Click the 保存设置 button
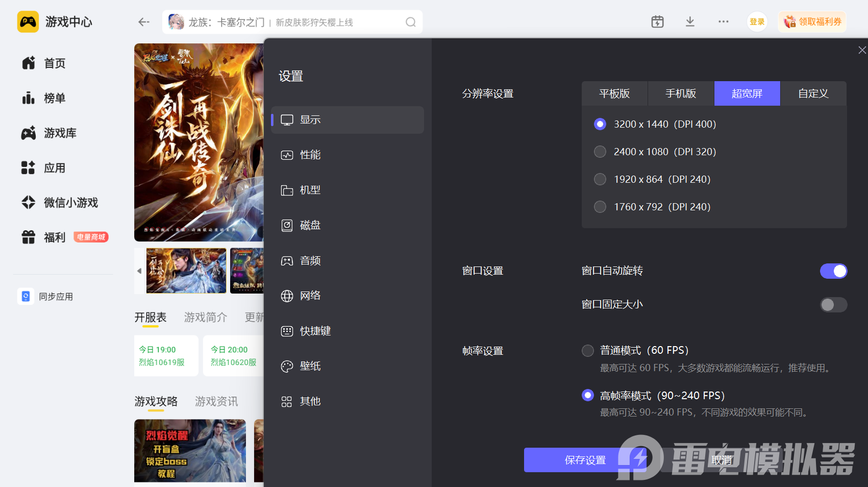This screenshot has height=487, width=868. click(584, 459)
